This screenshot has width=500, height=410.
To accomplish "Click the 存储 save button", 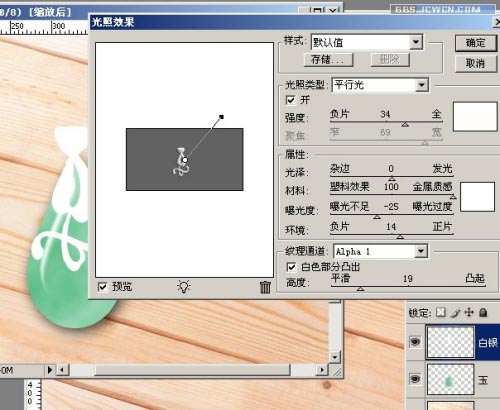I will 328,60.
